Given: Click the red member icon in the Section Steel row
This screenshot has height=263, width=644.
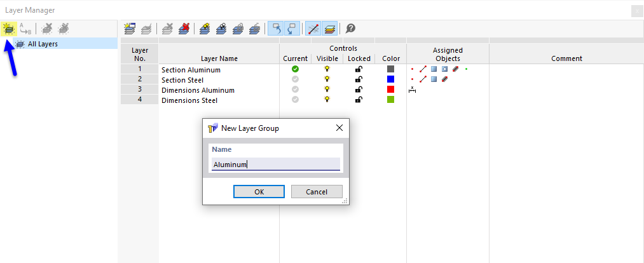Looking at the screenshot, I should point(444,79).
